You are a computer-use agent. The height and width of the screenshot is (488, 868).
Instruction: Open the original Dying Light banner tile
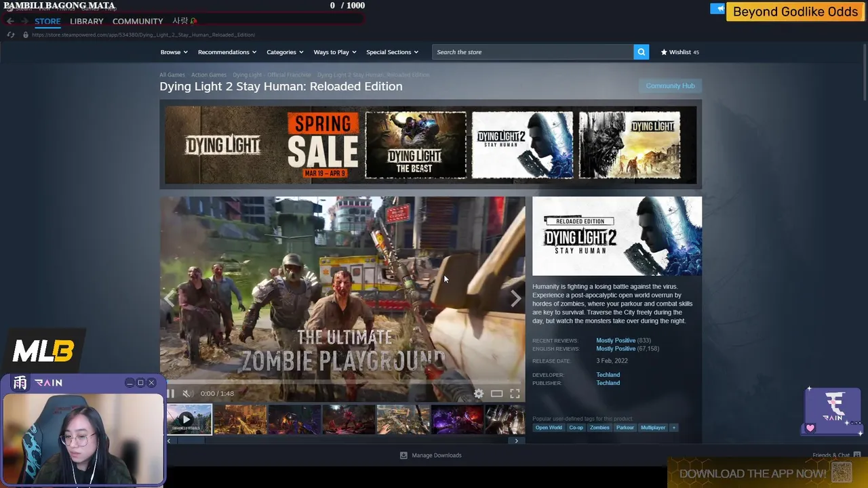629,145
